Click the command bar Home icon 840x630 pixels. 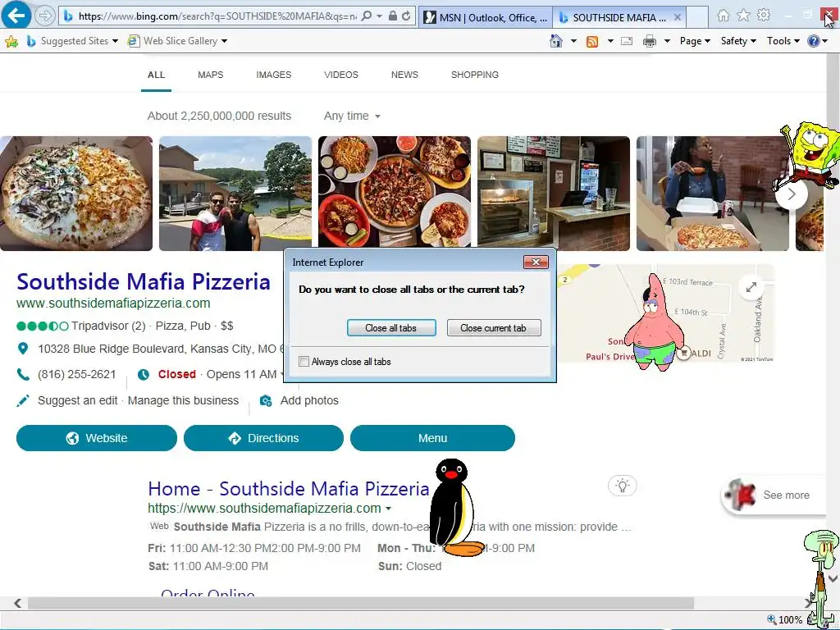point(556,41)
